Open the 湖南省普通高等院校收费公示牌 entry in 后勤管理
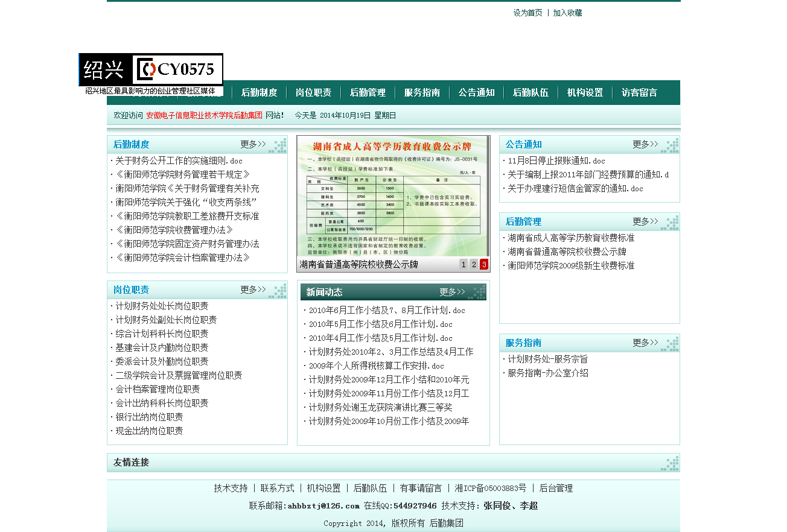 tap(567, 252)
